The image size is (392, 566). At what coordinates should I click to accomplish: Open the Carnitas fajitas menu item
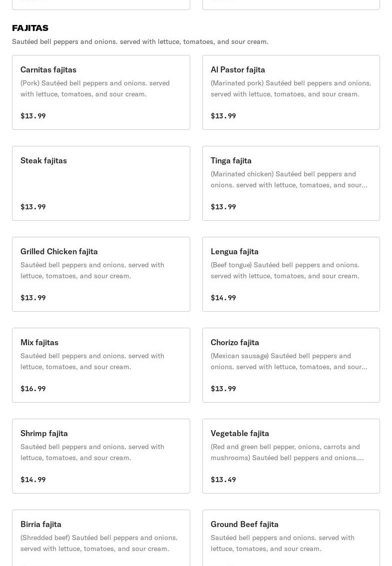[101, 92]
